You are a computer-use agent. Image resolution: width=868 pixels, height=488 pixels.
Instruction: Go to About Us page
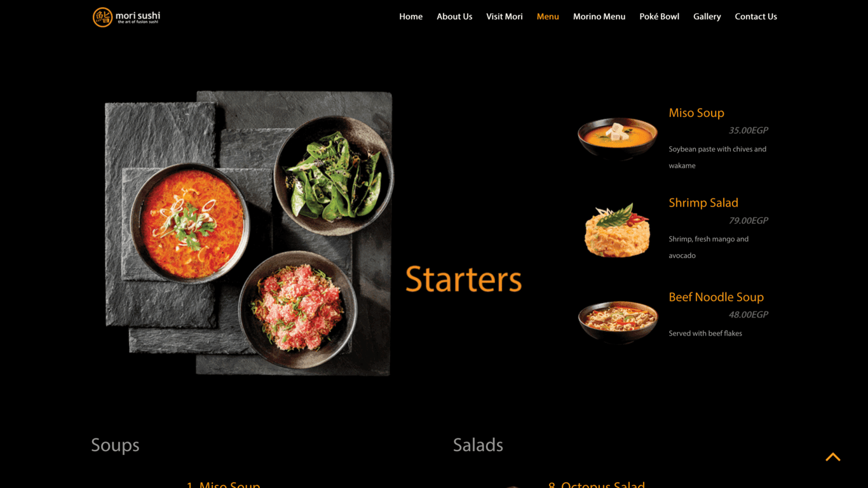pos(454,17)
